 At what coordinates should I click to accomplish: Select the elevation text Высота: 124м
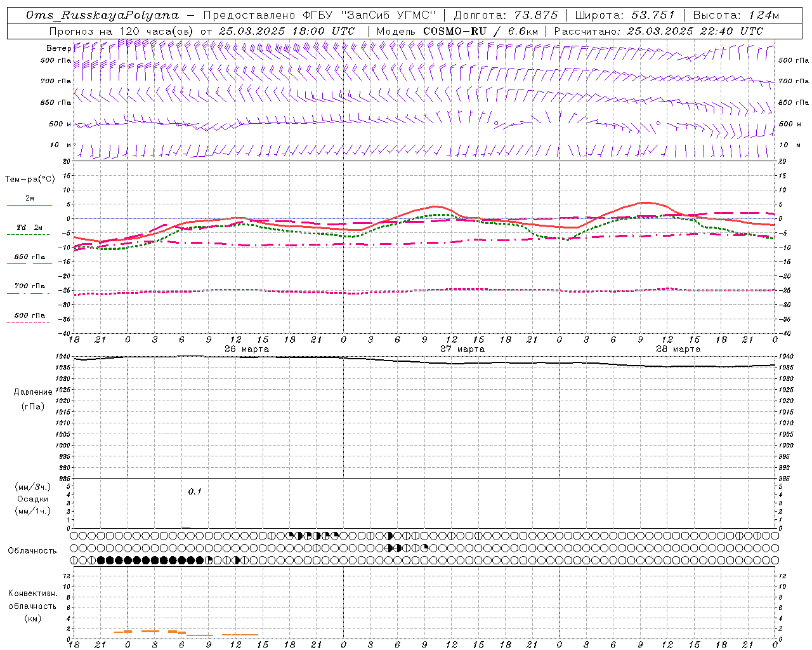click(x=735, y=15)
